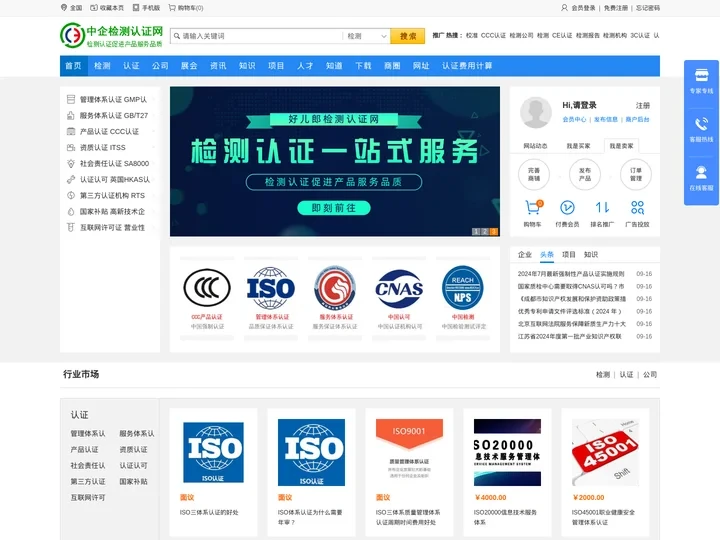Viewport: 720px width, 540px height.
Task: Open the 客服热线 phone icon
Action: tap(701, 124)
